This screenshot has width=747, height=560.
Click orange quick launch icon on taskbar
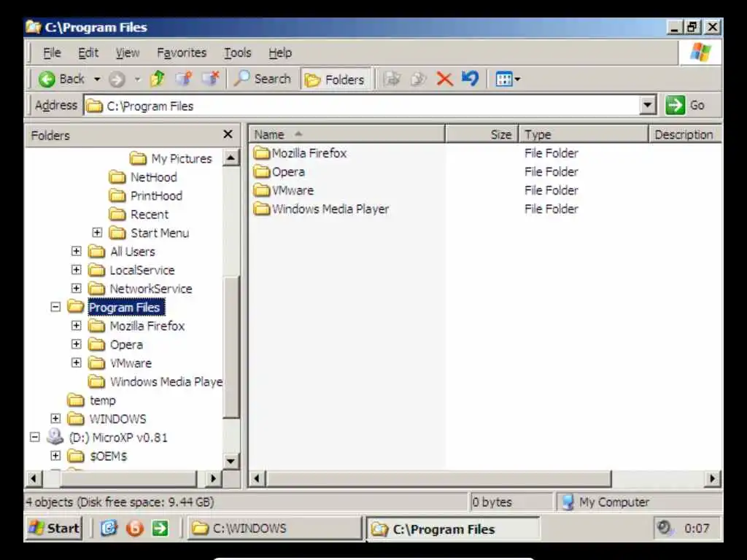pyautogui.click(x=135, y=528)
